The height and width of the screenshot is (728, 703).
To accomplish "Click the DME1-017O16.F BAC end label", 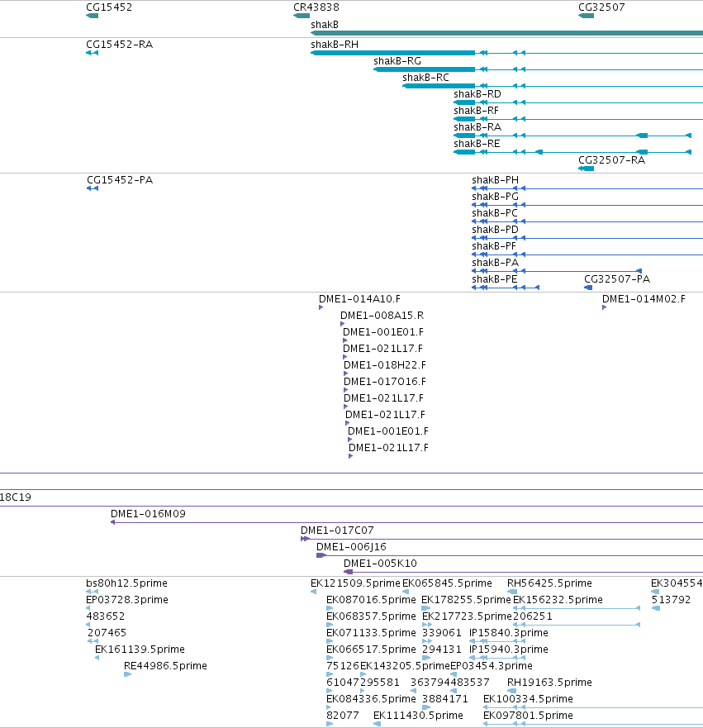I will (385, 382).
